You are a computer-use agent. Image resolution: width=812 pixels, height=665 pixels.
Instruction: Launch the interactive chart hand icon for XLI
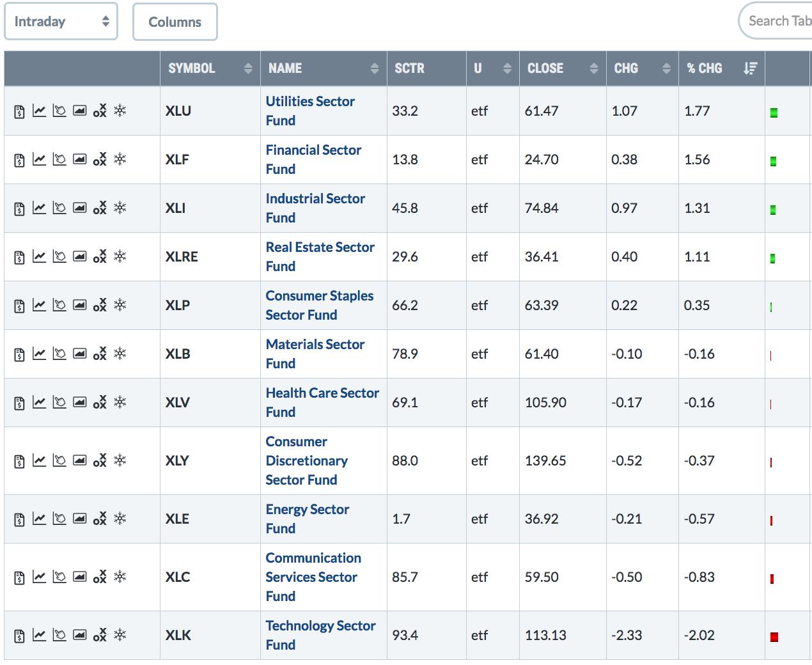59,208
